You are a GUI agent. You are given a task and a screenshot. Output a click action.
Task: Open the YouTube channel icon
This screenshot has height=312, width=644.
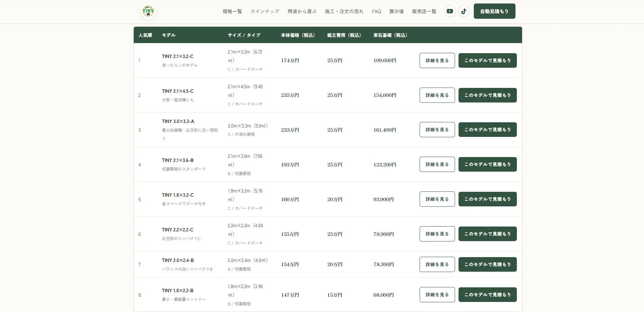tap(449, 11)
